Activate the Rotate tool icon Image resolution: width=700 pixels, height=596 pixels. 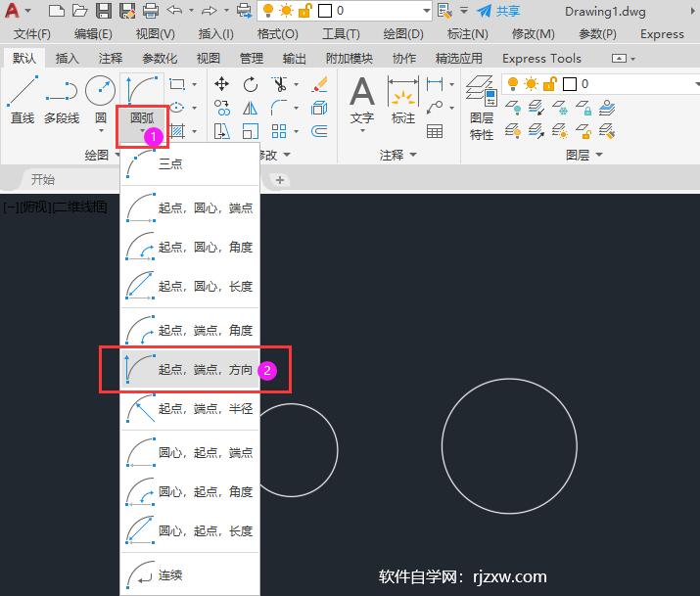(251, 84)
